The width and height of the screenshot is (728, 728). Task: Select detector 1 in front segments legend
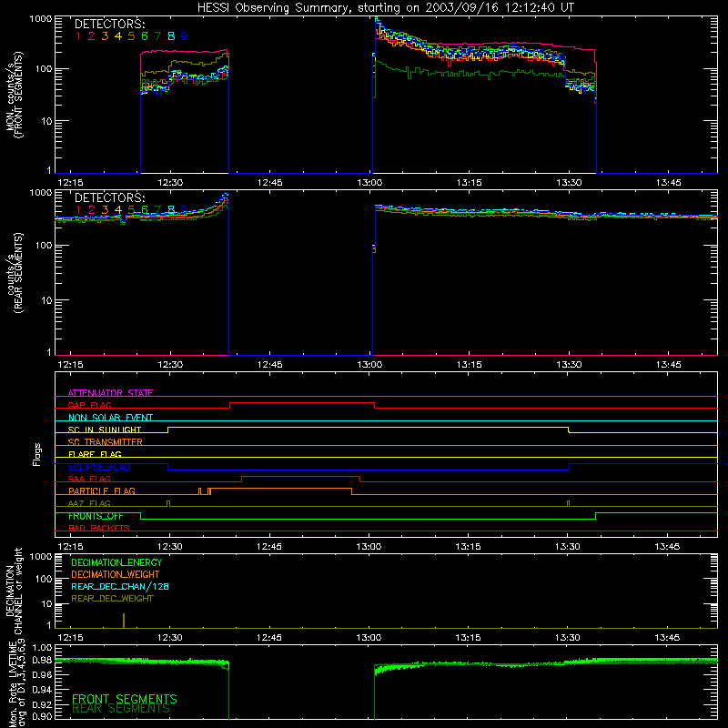click(x=78, y=36)
